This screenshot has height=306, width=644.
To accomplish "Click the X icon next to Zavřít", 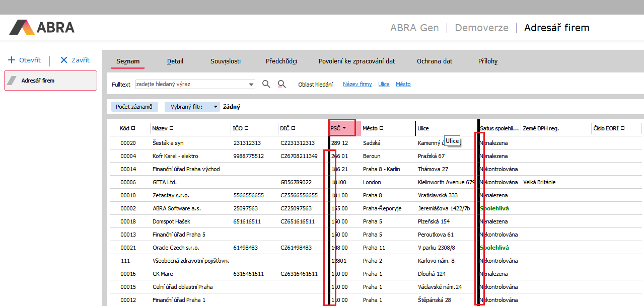I will pos(63,60).
